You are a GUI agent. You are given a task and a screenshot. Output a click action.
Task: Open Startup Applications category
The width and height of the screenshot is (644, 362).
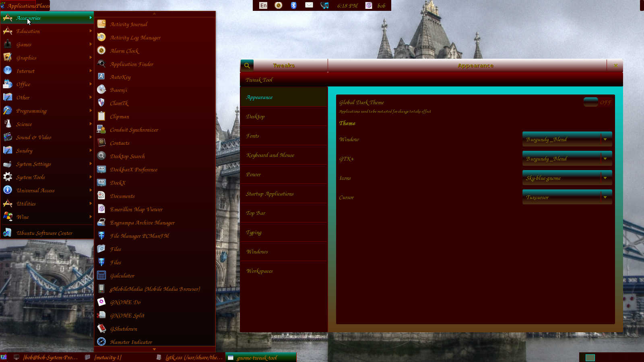pyautogui.click(x=284, y=193)
